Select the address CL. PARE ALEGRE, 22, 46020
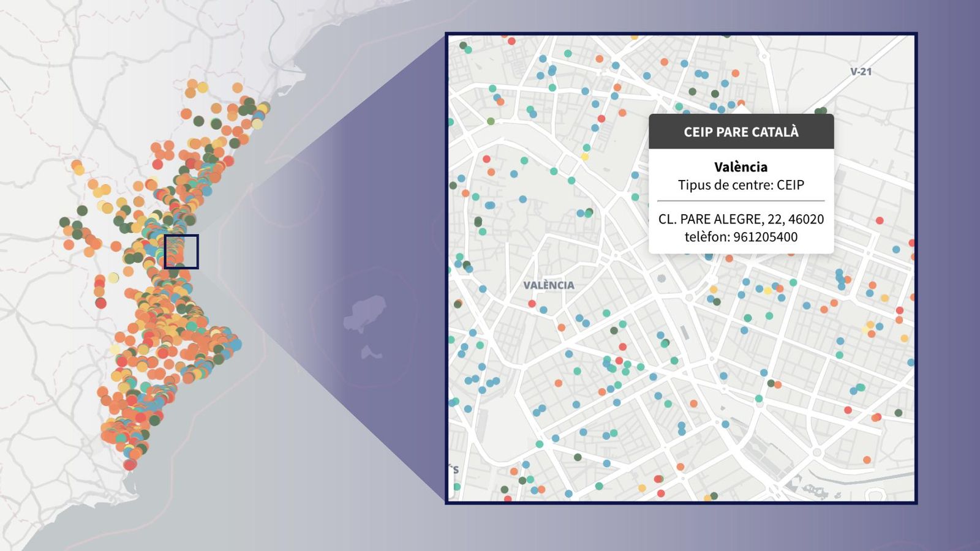 click(741, 219)
